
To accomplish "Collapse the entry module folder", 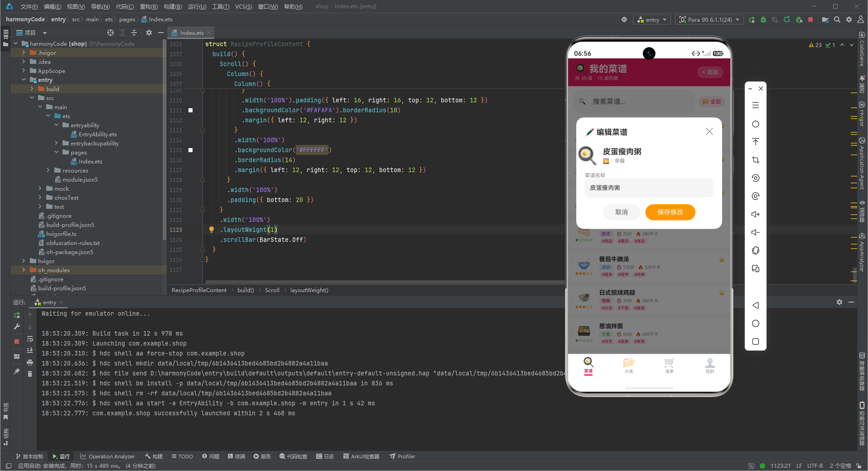I will (24, 80).
